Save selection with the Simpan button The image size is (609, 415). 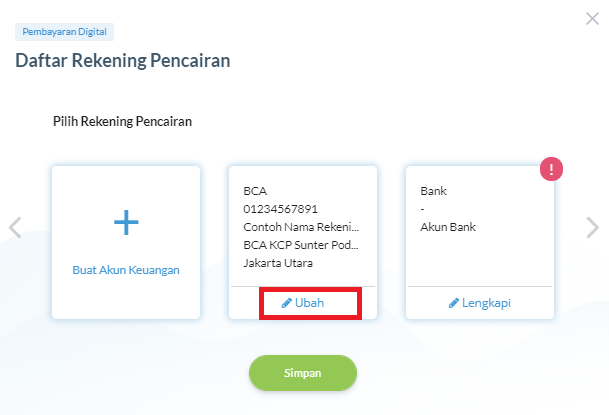(303, 373)
